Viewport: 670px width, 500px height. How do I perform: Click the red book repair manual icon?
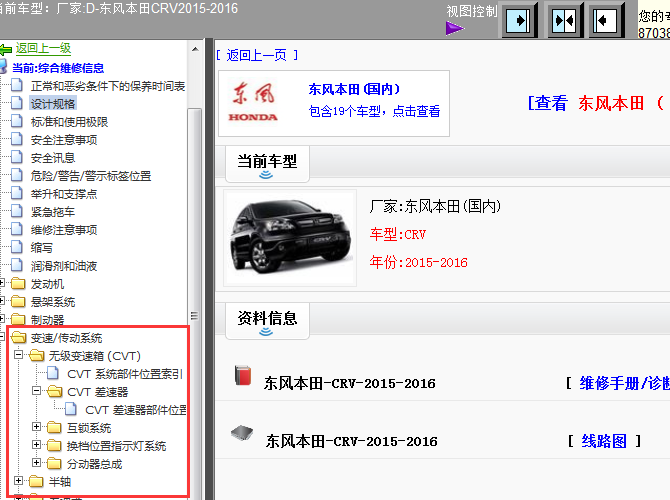click(x=243, y=375)
